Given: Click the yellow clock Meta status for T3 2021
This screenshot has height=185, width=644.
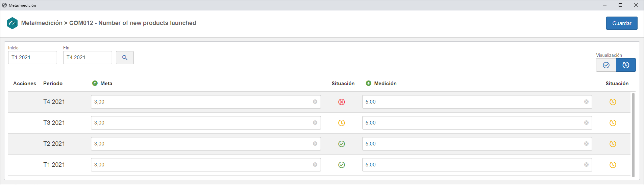Looking at the screenshot, I should [x=342, y=123].
